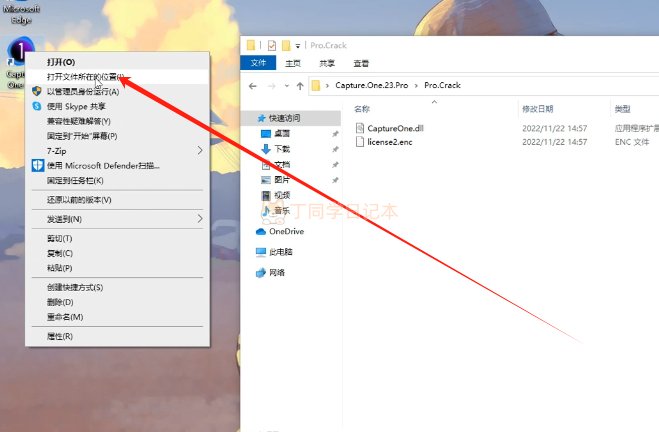Switch to the 主页 ribbon tab

pos(293,63)
